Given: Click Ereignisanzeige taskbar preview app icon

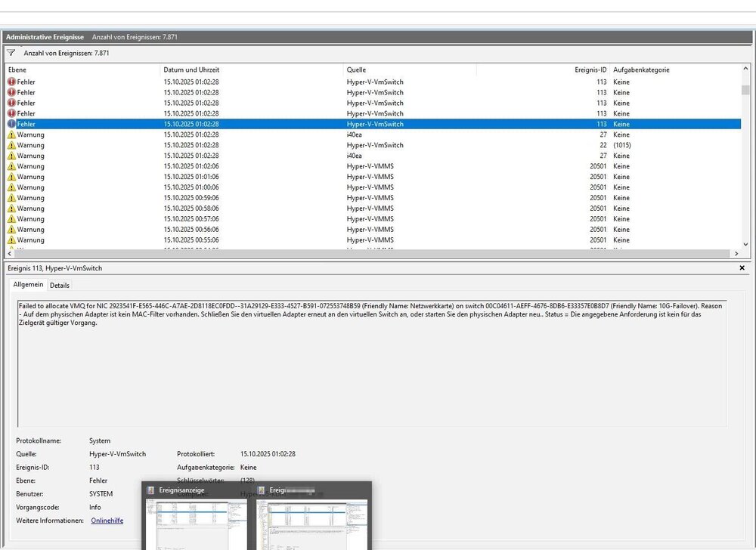Looking at the screenshot, I should click(150, 490).
